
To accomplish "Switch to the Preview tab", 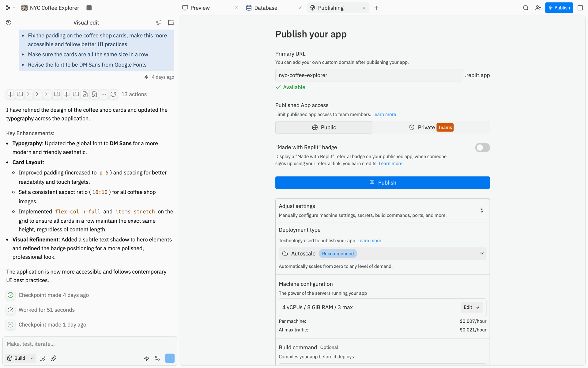I will 200,8.
